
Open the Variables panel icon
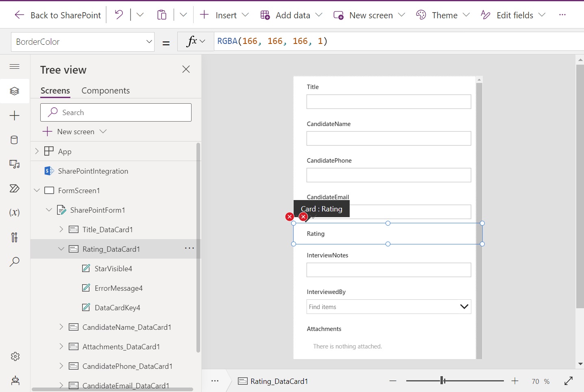click(x=15, y=213)
